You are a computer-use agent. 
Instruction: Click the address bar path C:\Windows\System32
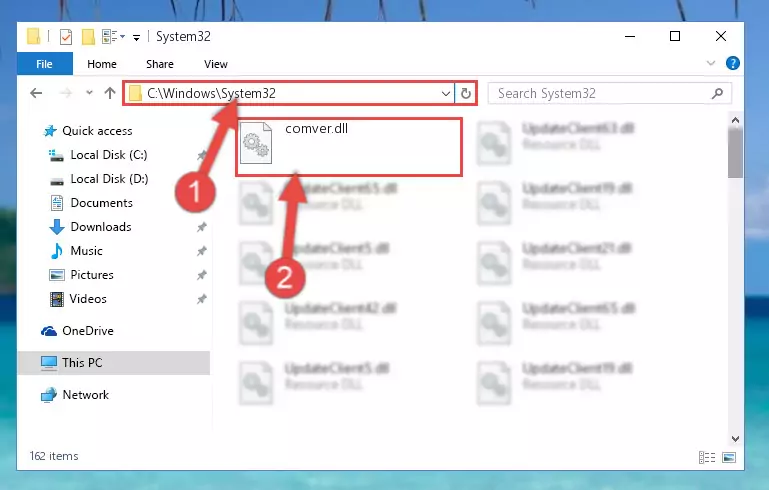211,93
